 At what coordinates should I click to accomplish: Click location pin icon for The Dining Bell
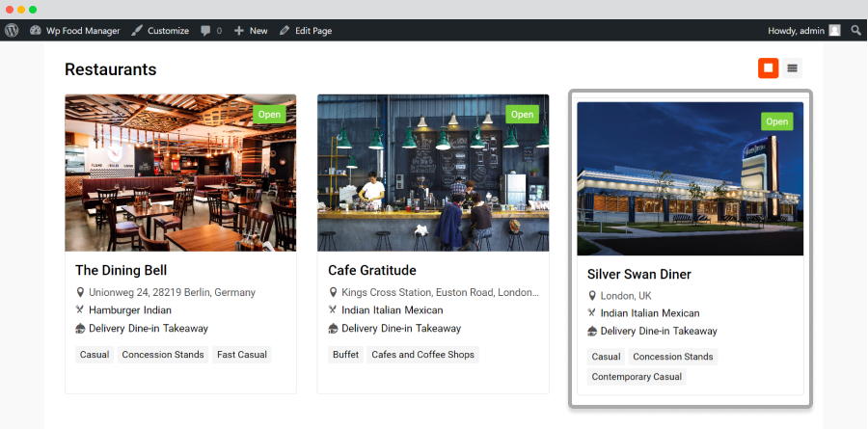[x=80, y=292]
